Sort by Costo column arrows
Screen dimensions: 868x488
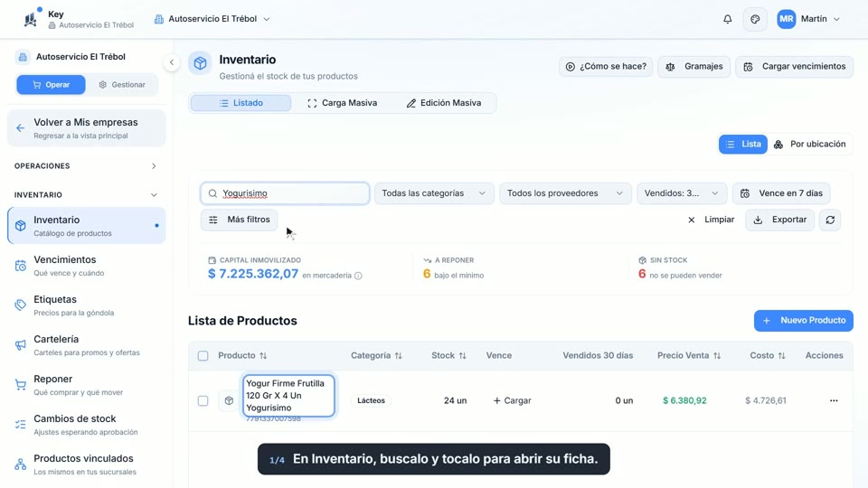point(781,356)
